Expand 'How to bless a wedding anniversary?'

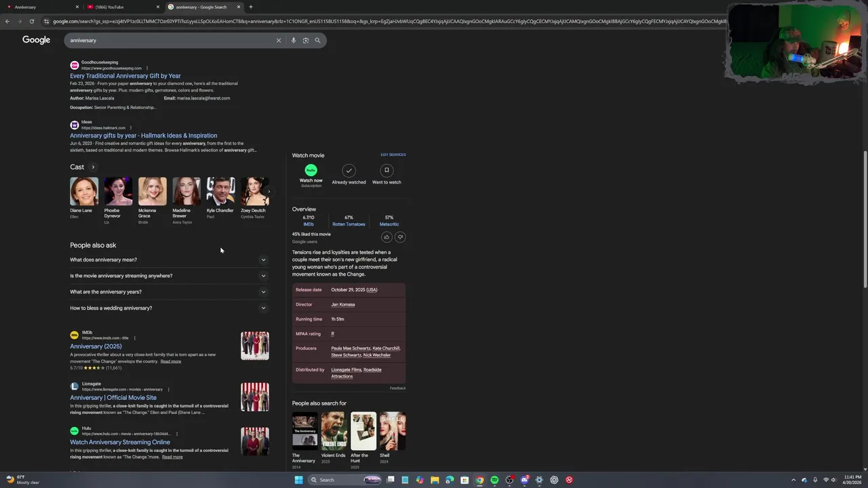168,308
